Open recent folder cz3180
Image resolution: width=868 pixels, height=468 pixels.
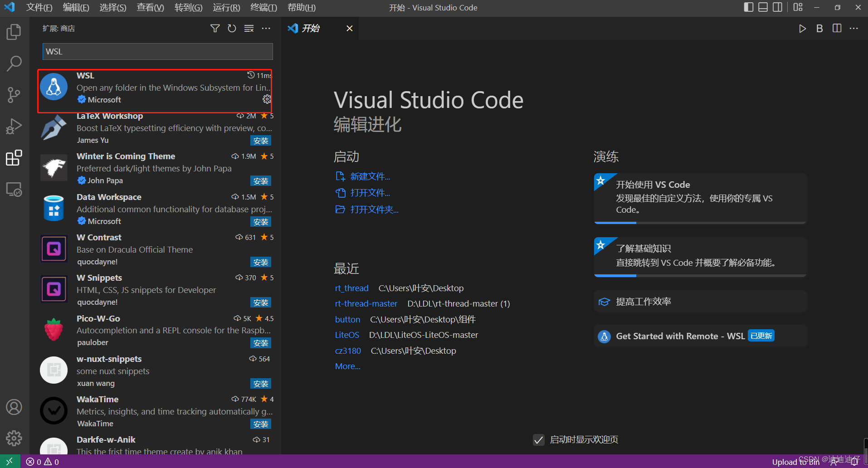pos(348,351)
